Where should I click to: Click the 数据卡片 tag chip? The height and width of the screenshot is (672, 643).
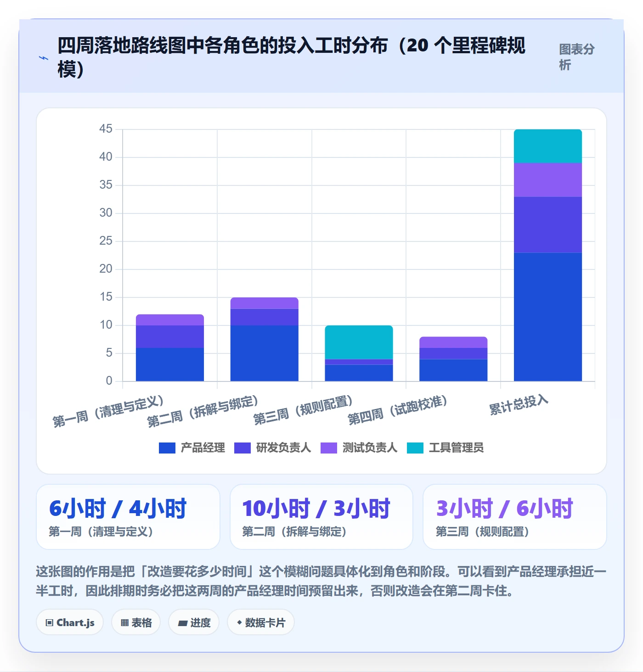coord(261,622)
